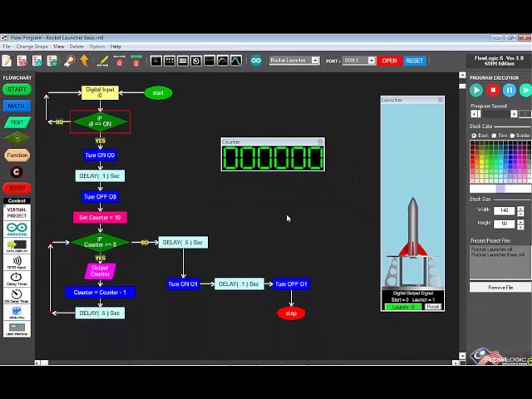The image size is (532, 399).
Task: Open the Change Shape menu
Action: [x=32, y=47]
